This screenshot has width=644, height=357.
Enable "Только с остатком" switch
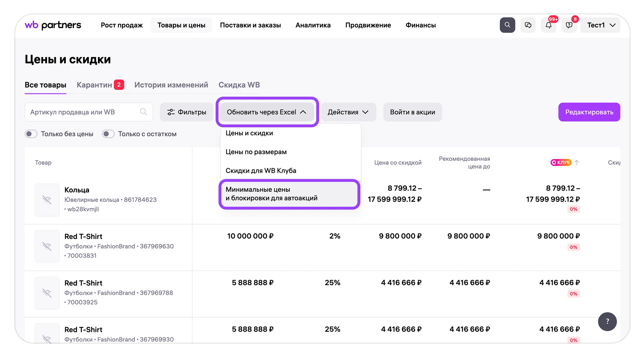tap(108, 134)
